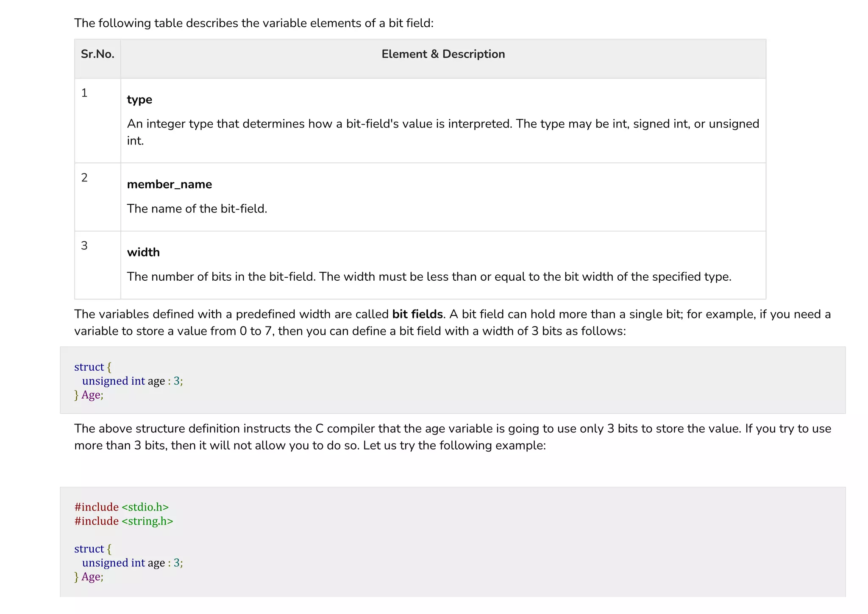Click row number 1 in the Sr.No. column

84,93
